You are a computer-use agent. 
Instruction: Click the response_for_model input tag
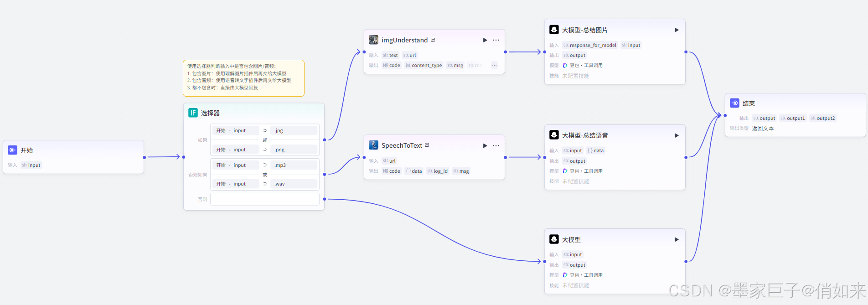point(590,45)
